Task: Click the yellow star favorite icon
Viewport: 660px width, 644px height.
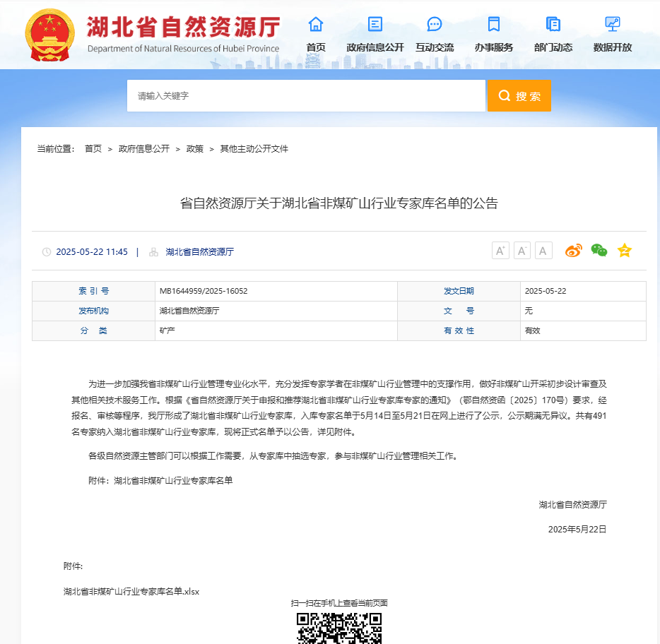Action: 624,251
